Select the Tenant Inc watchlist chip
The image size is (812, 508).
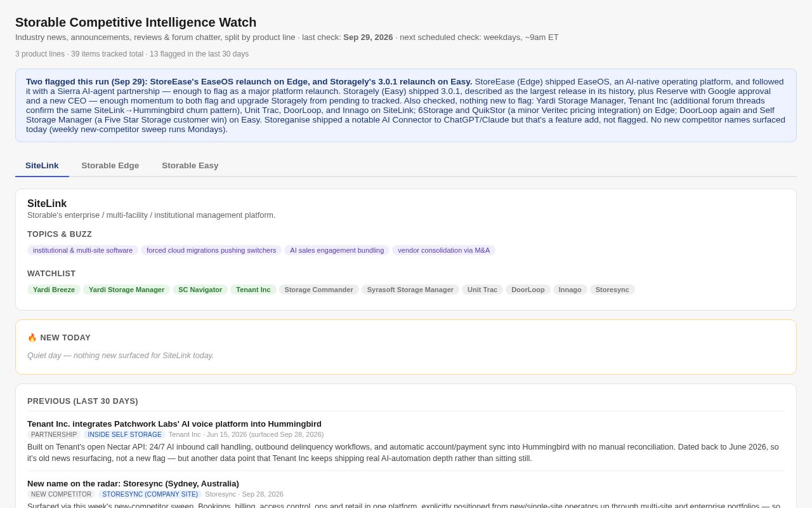click(253, 290)
